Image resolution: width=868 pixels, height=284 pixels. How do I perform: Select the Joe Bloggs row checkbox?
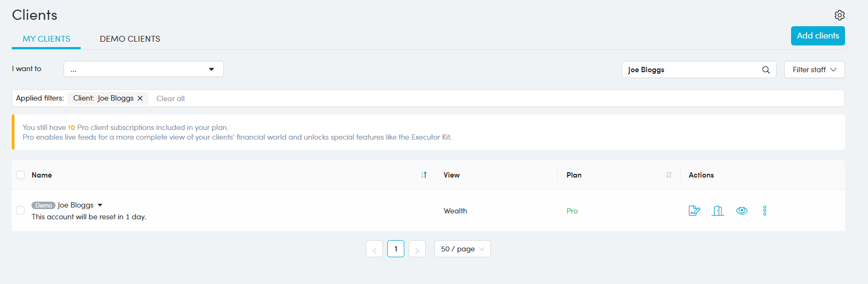pos(20,210)
